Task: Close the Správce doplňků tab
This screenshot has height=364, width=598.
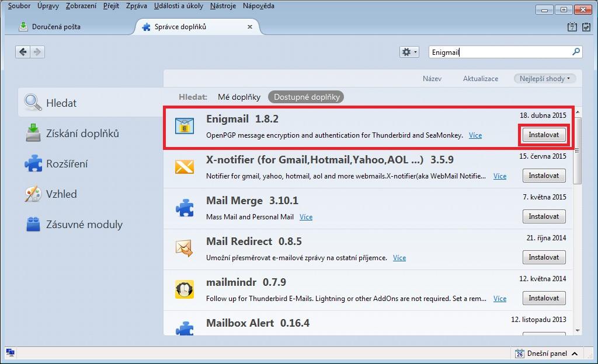Action: [x=250, y=27]
